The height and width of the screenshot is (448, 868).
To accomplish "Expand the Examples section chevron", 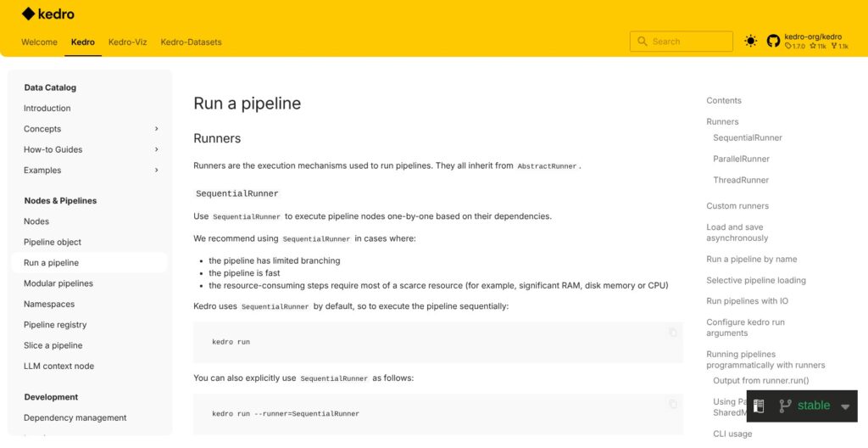I will (157, 171).
